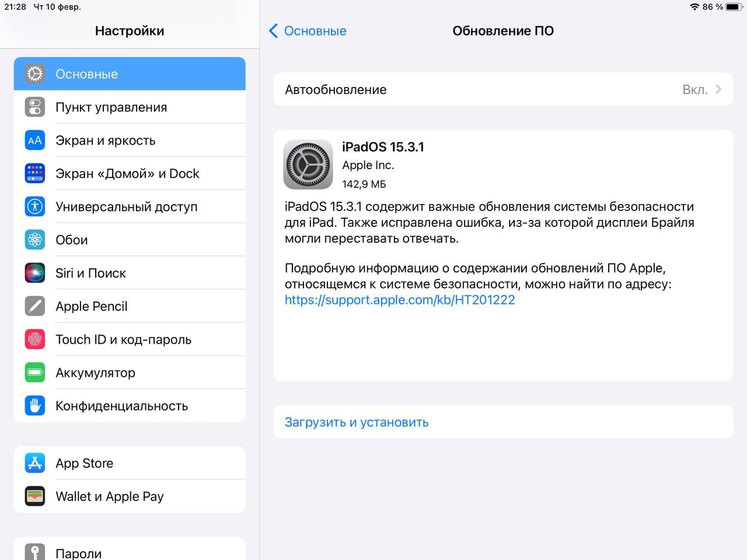Tap the App Store icon
This screenshot has height=560, width=747.
[x=35, y=463]
